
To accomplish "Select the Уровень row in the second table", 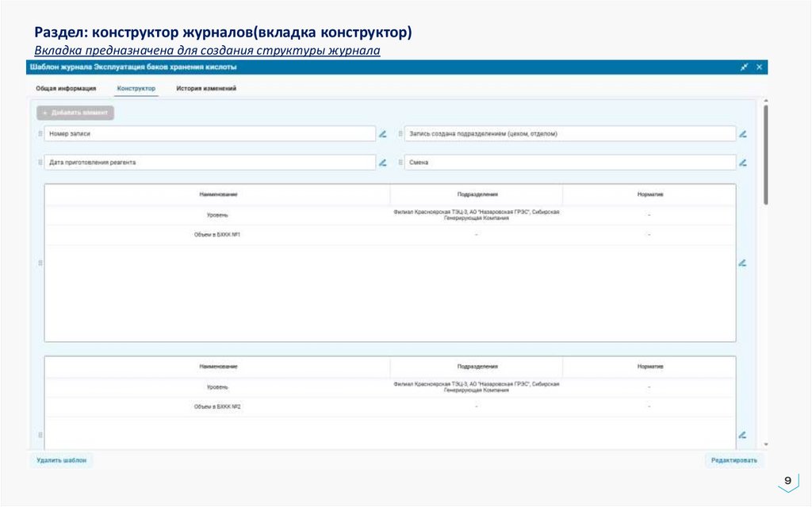I will pyautogui.click(x=390, y=386).
